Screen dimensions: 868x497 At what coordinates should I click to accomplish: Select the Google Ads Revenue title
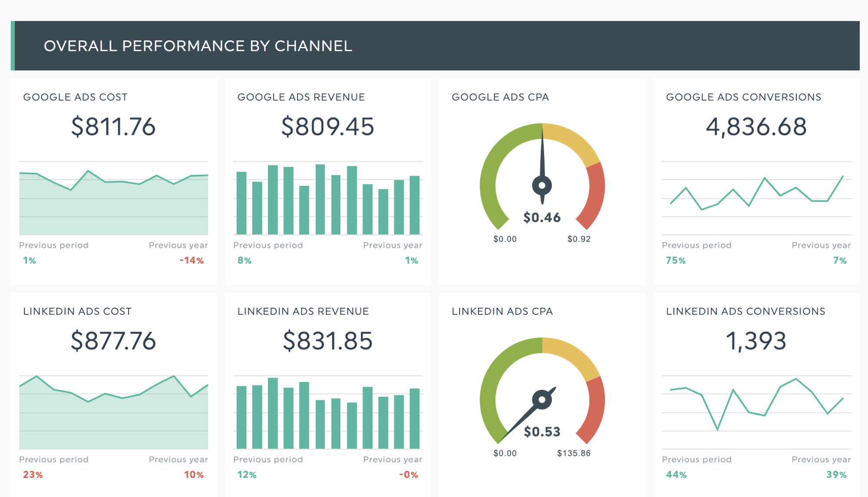tap(301, 97)
